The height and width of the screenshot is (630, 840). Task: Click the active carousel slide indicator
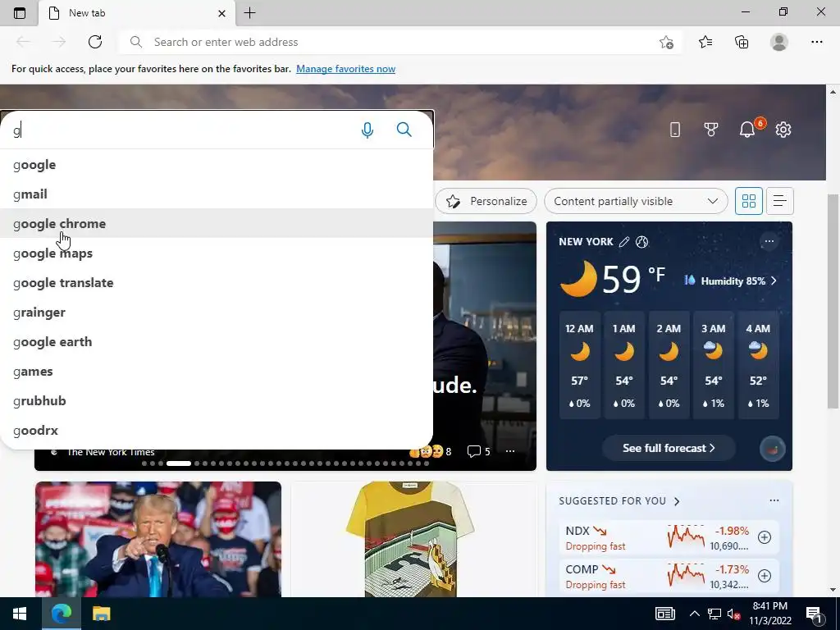coord(178,463)
